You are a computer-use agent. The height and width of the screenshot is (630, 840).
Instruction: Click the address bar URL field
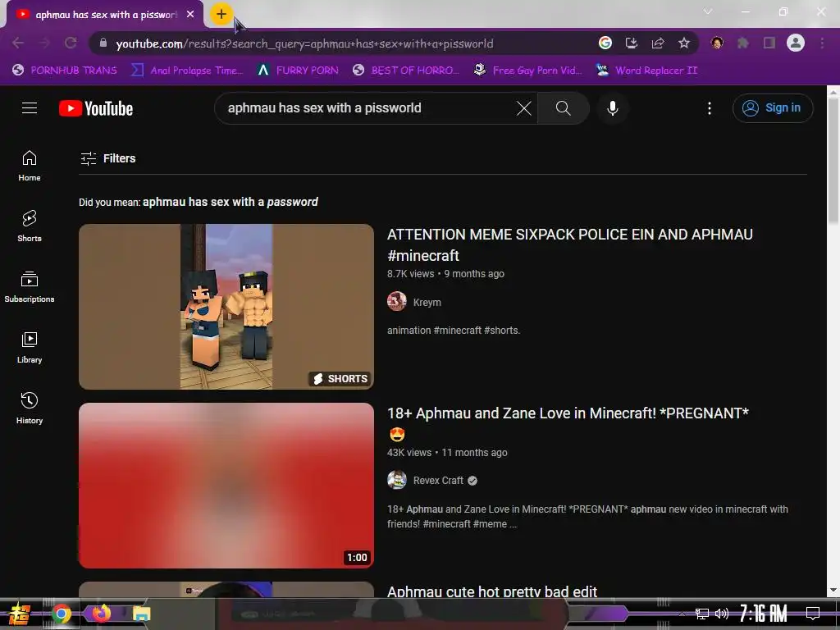[343, 43]
